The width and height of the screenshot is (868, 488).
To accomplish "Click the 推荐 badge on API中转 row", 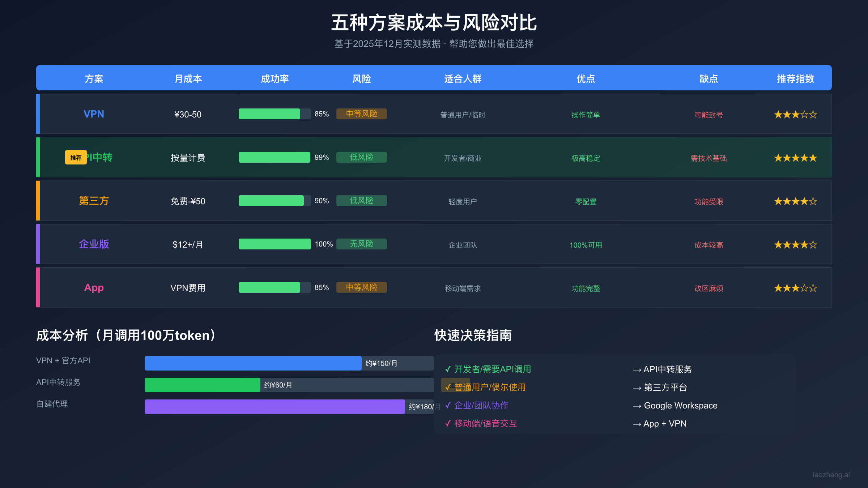I will coord(76,157).
